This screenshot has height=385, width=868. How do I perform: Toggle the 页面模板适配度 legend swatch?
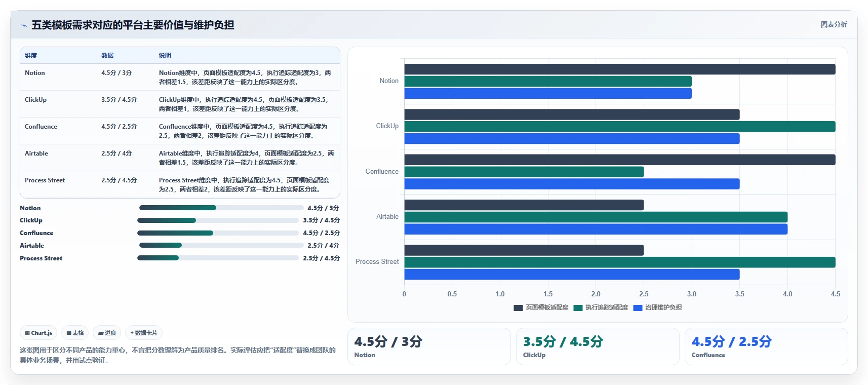coord(518,307)
